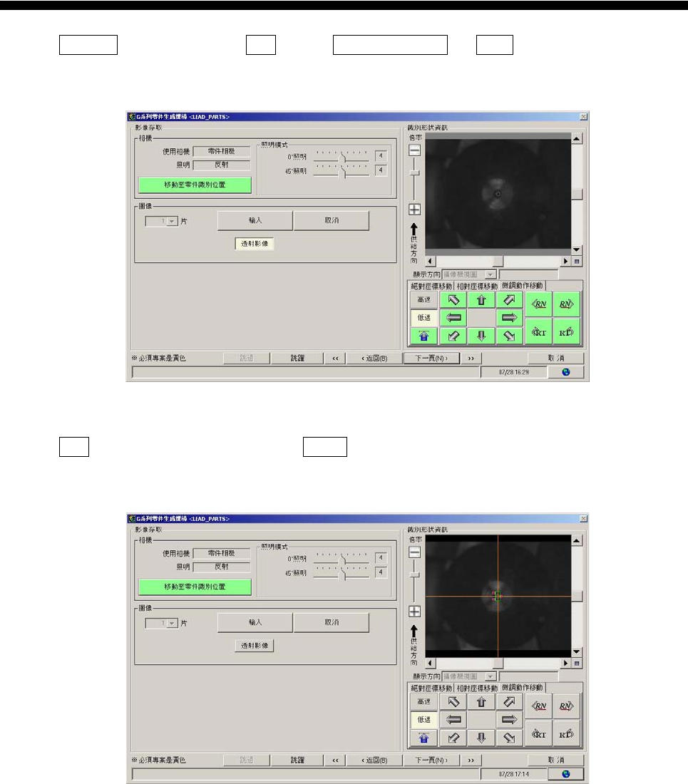The width and height of the screenshot is (688, 784).
Task: Click down jog arrow in 17:14 window
Action: [481, 738]
